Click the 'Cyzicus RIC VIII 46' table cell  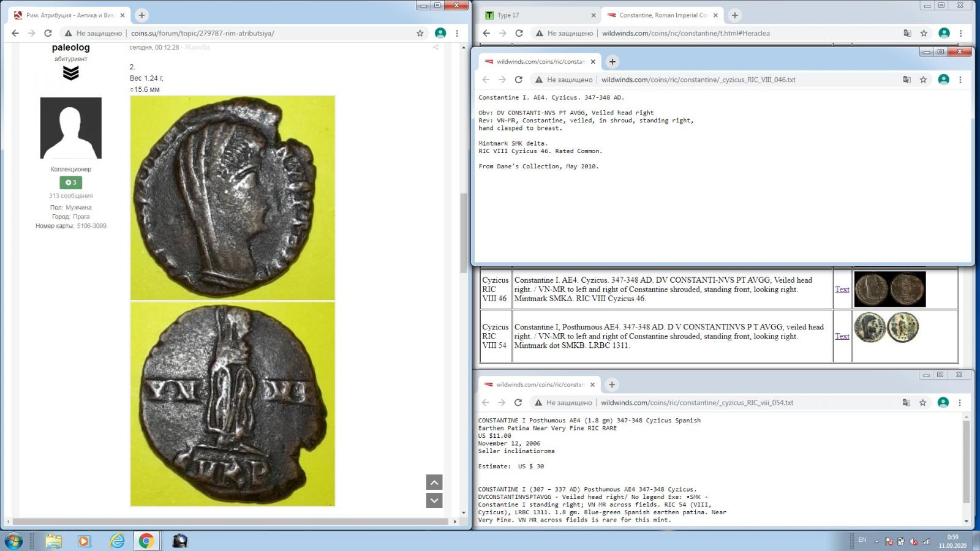point(495,289)
